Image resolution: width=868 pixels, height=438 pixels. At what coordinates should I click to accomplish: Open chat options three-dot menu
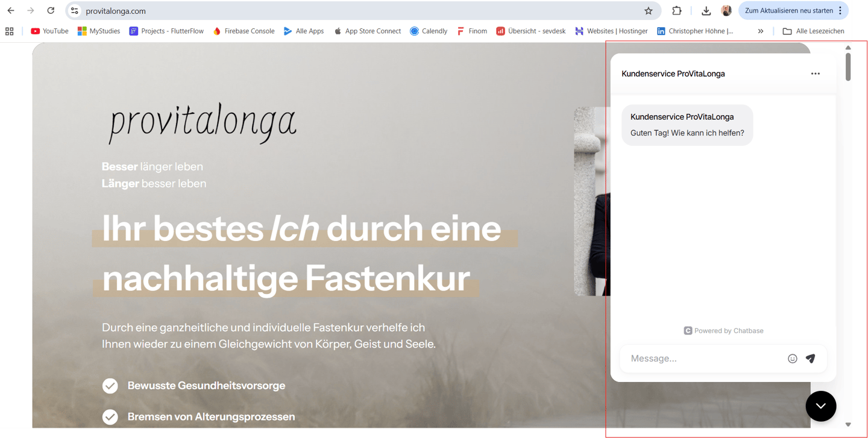pos(816,74)
